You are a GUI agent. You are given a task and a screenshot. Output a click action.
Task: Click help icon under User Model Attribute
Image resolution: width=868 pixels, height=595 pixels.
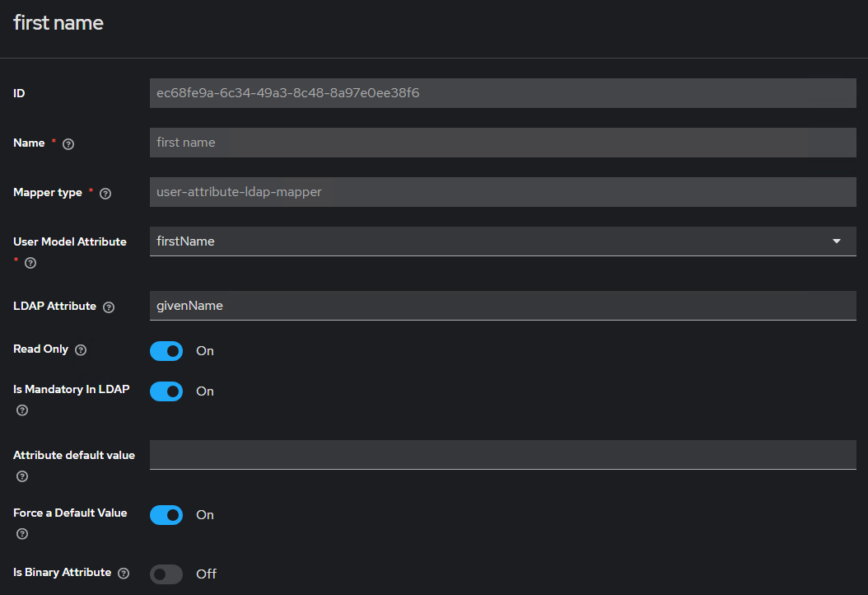coord(30,263)
